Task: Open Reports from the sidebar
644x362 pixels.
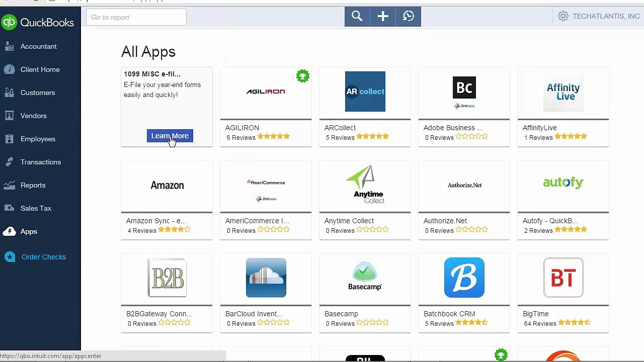Action: tap(33, 185)
